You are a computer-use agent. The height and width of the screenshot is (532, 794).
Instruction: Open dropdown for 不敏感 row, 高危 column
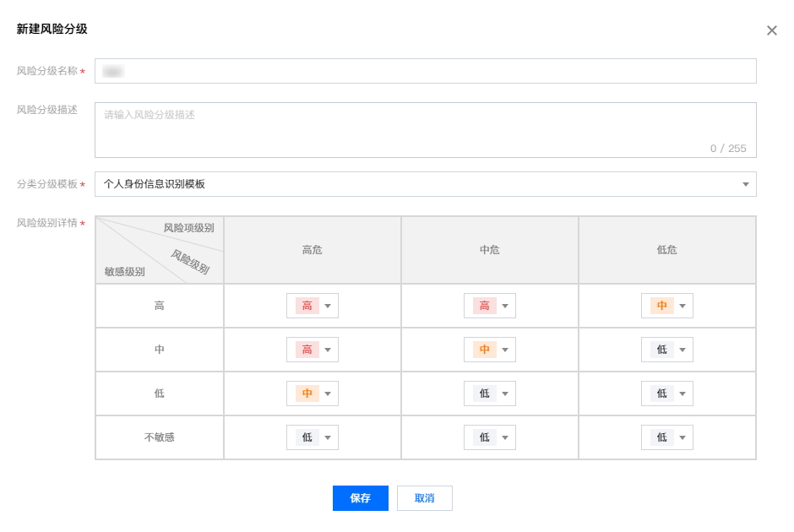click(x=313, y=437)
